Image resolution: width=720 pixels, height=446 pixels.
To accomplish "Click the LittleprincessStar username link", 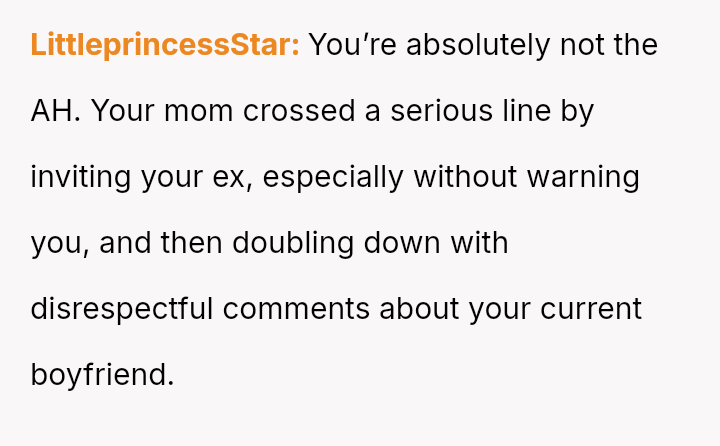I will 165,46.
